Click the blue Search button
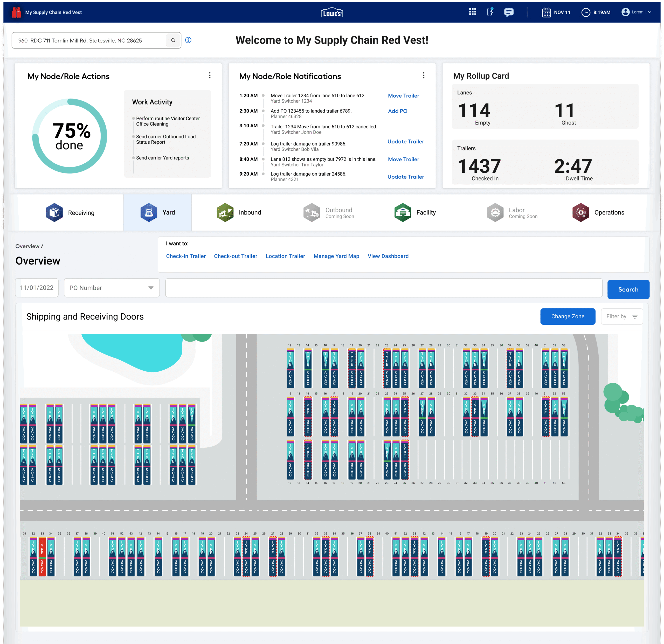Screen dimensions: 664x644 628,289
